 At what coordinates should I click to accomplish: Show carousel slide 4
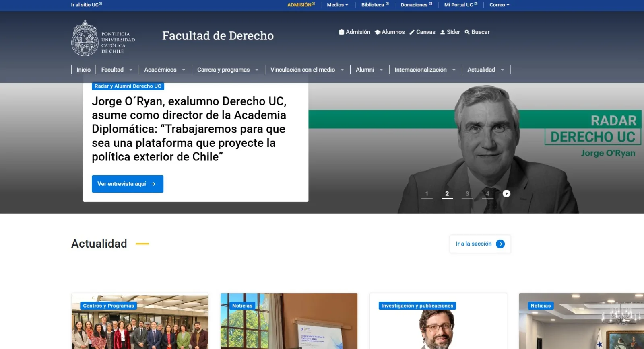click(487, 194)
